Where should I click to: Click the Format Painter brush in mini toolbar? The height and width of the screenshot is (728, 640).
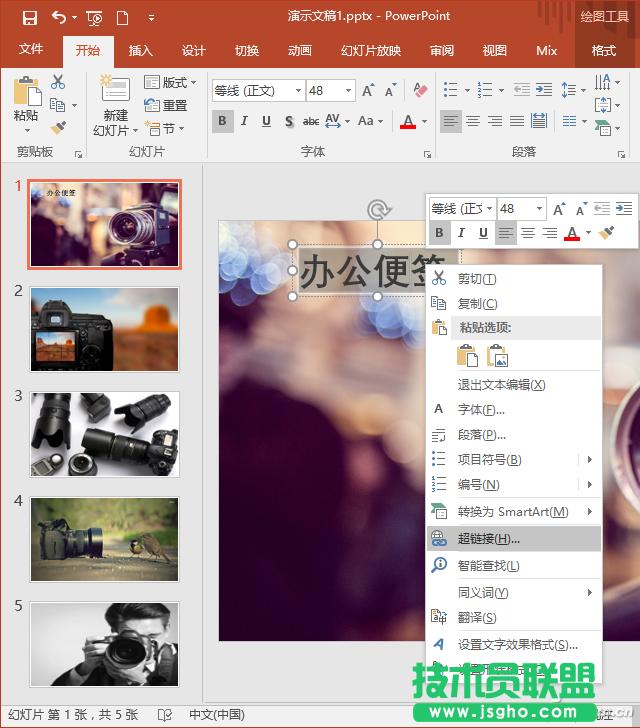tap(606, 233)
